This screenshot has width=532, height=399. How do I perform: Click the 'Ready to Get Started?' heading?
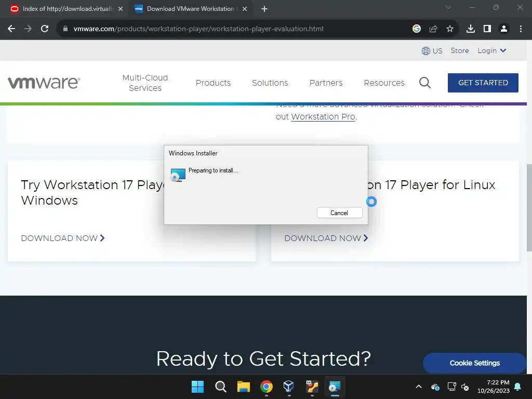click(263, 359)
